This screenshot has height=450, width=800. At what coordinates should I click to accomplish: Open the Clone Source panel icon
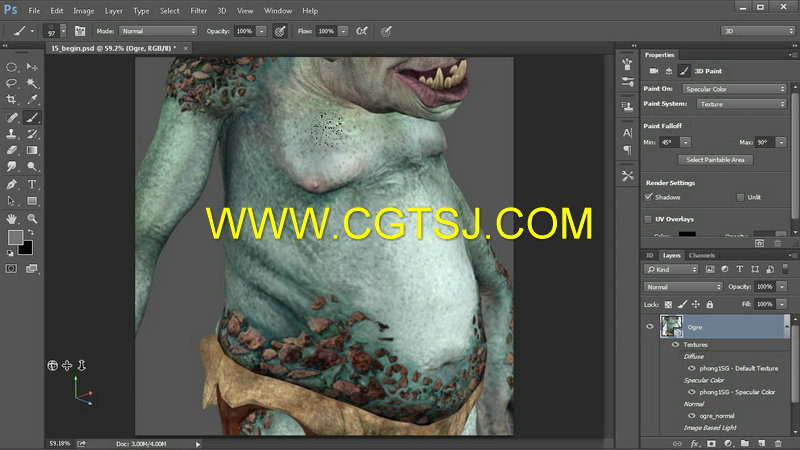pyautogui.click(x=628, y=106)
